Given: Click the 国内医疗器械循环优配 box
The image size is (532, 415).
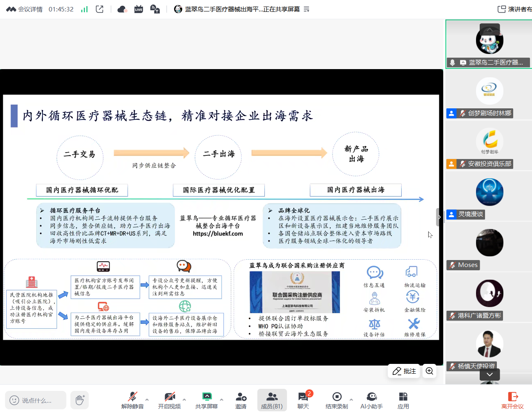Looking at the screenshot, I should click(x=82, y=190).
